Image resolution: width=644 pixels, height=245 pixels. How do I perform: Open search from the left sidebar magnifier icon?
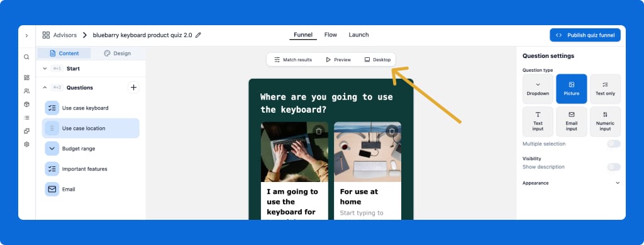26,57
